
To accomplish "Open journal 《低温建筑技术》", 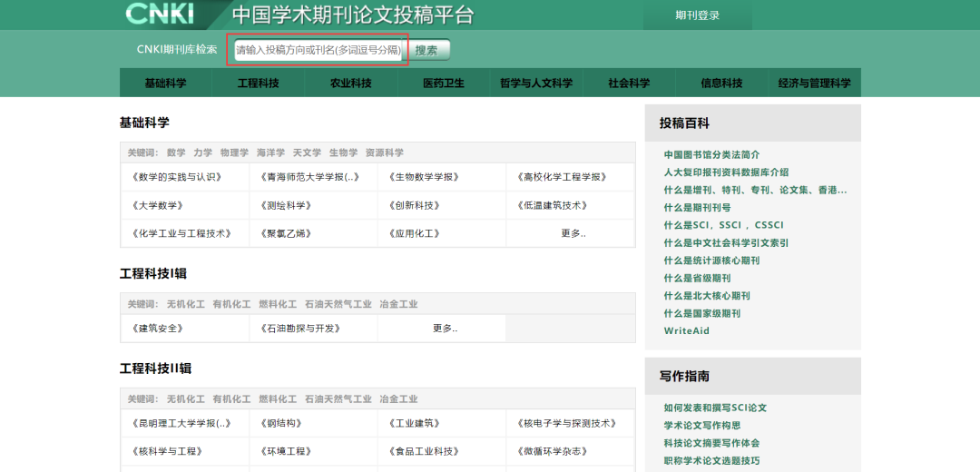I will pos(553,205).
